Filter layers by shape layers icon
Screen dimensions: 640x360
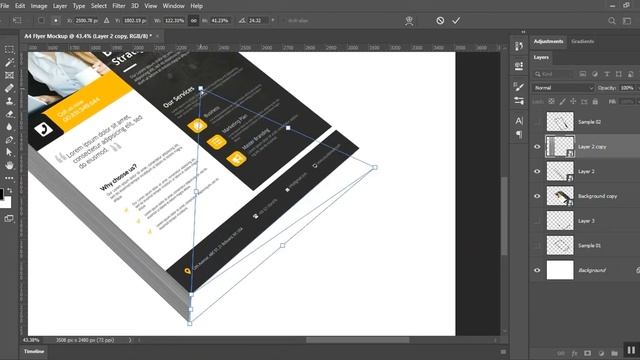[x=619, y=74]
